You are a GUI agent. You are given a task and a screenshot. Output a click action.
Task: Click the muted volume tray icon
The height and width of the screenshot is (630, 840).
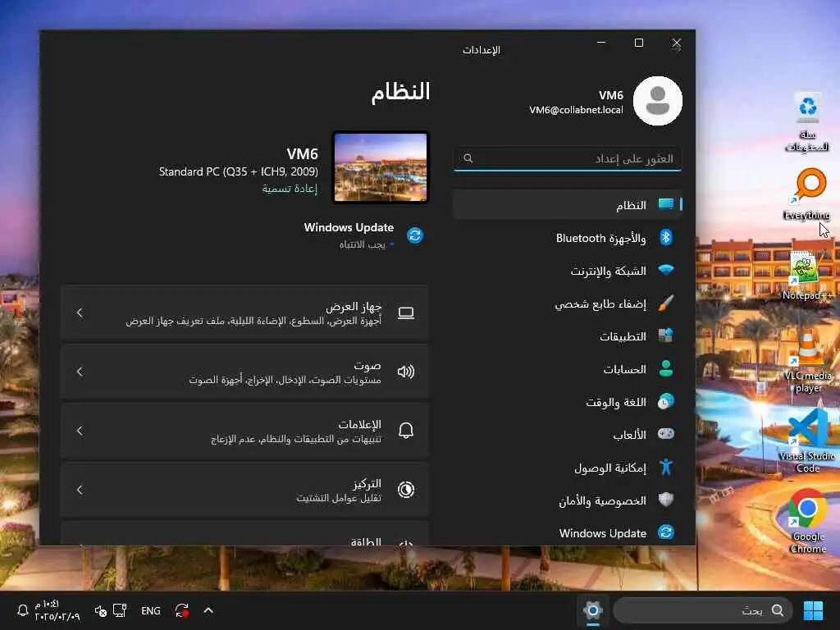click(100, 610)
